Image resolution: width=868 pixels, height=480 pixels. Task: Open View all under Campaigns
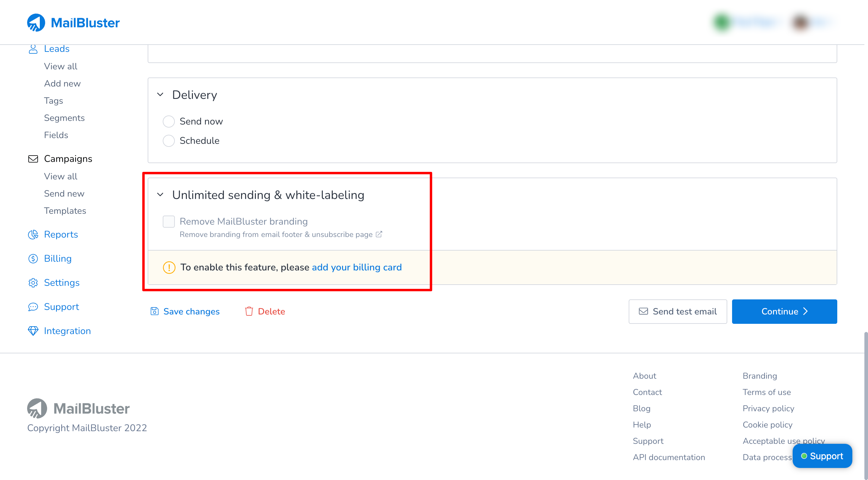click(61, 176)
